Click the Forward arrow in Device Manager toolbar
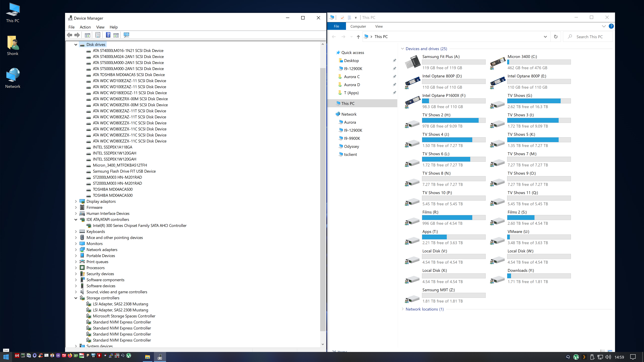The width and height of the screenshot is (644, 362). point(77,35)
